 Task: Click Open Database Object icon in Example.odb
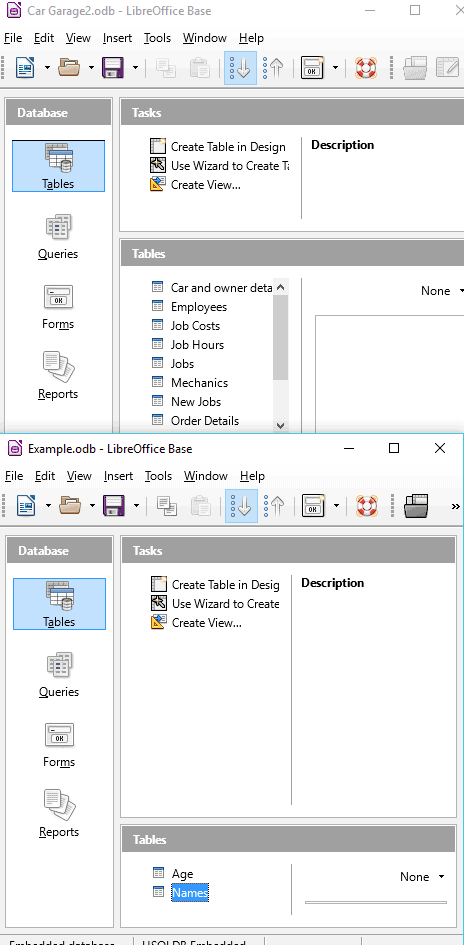416,506
